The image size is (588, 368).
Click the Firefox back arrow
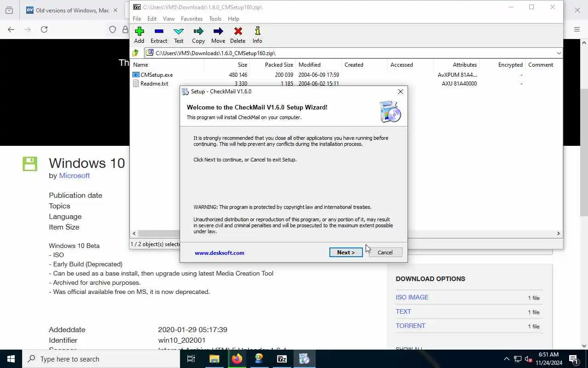[x=11, y=29]
